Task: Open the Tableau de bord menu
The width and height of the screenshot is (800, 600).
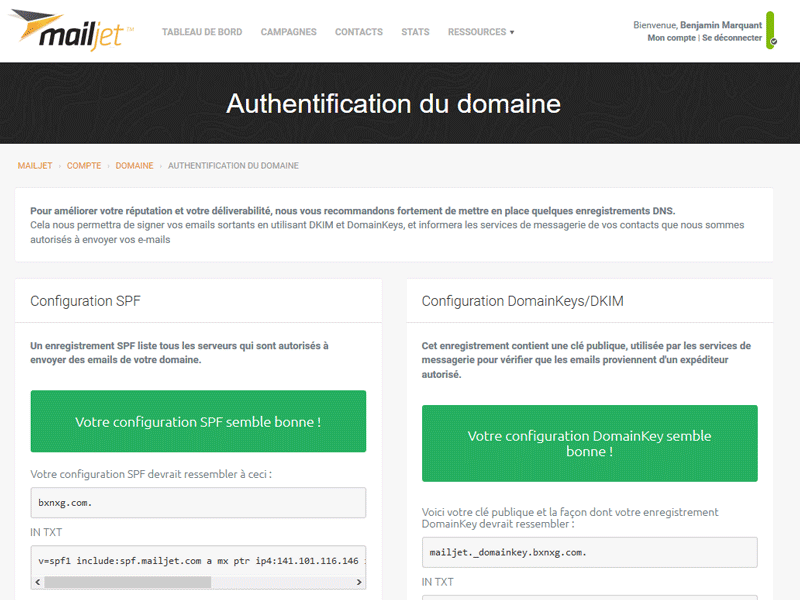Action: click(202, 32)
